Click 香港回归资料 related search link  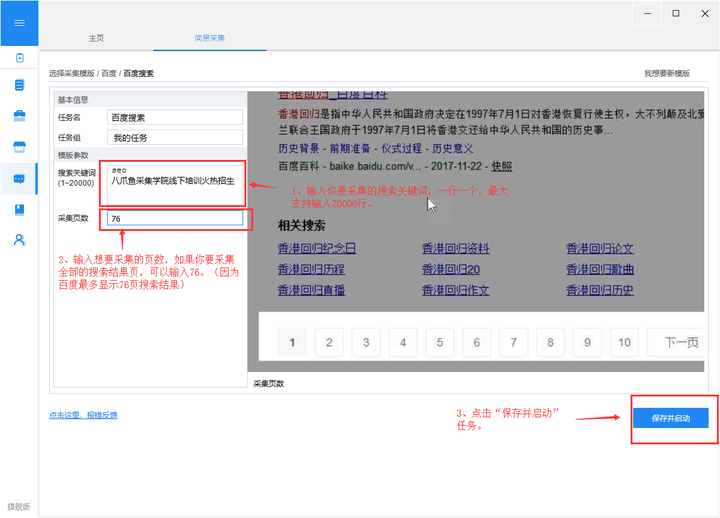click(x=456, y=248)
